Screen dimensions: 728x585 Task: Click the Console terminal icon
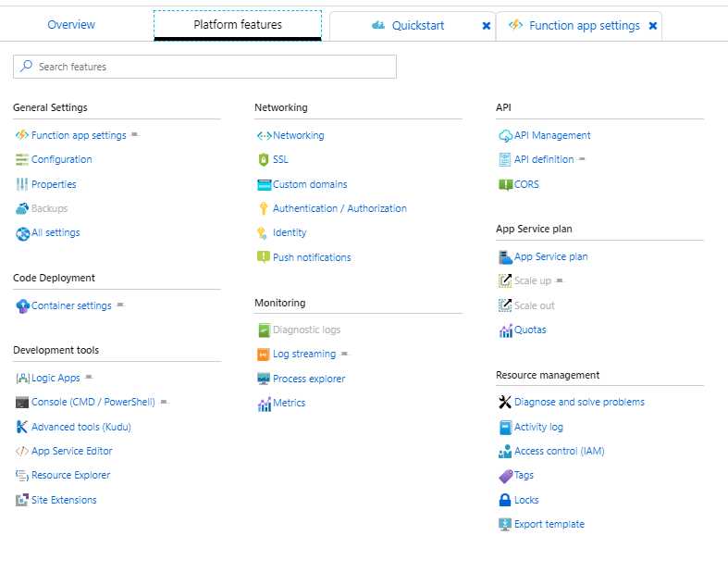pyautogui.click(x=22, y=403)
